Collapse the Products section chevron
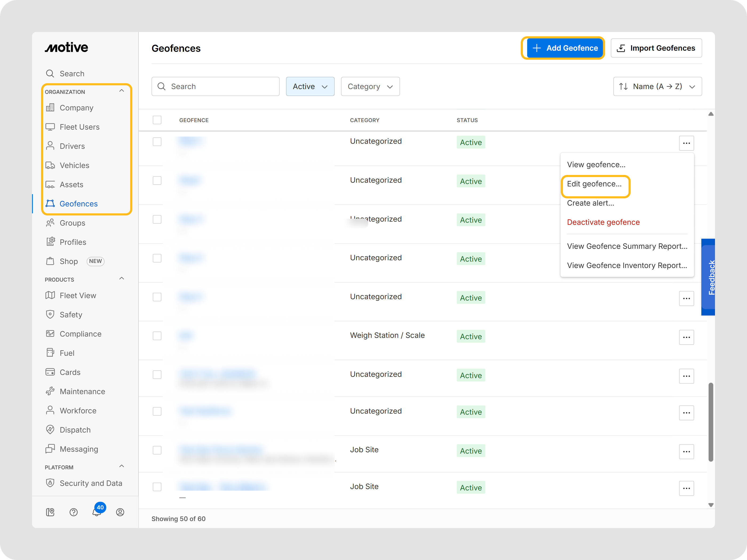The height and width of the screenshot is (560, 747). [122, 278]
